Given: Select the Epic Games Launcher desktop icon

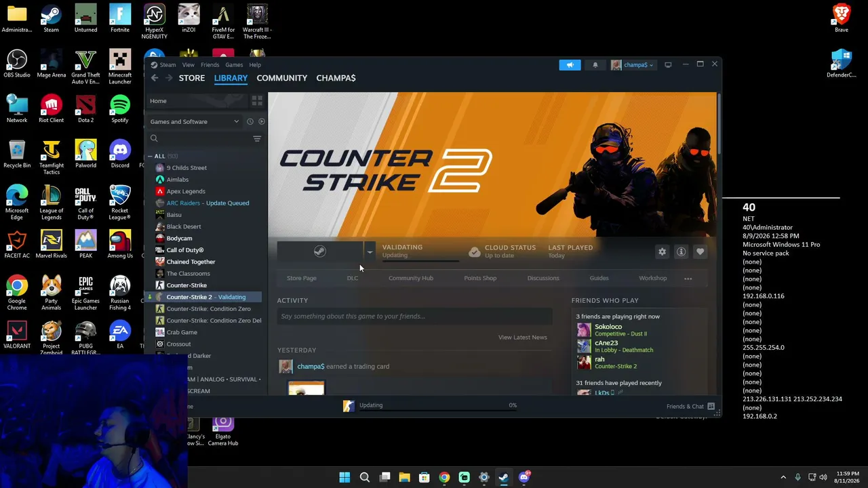Looking at the screenshot, I should coord(85,293).
